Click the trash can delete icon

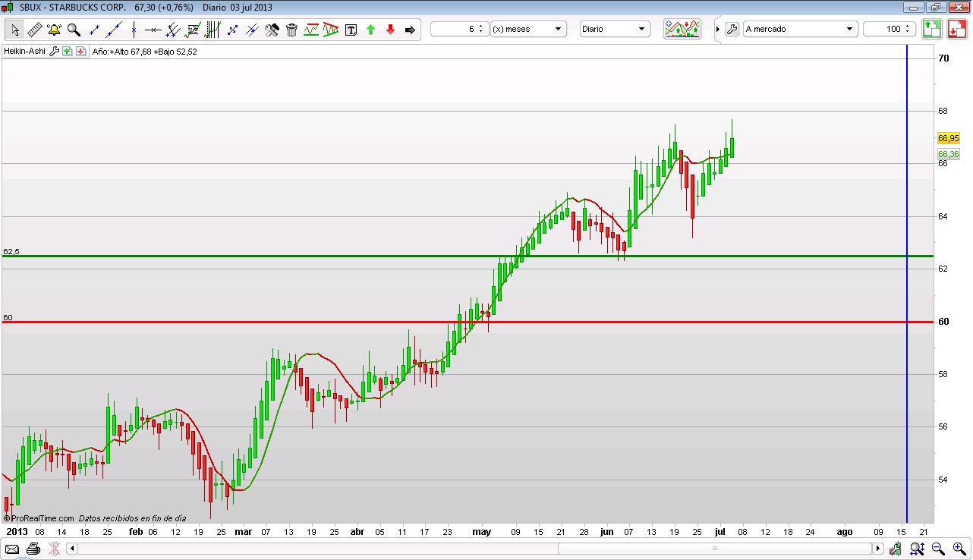[291, 30]
